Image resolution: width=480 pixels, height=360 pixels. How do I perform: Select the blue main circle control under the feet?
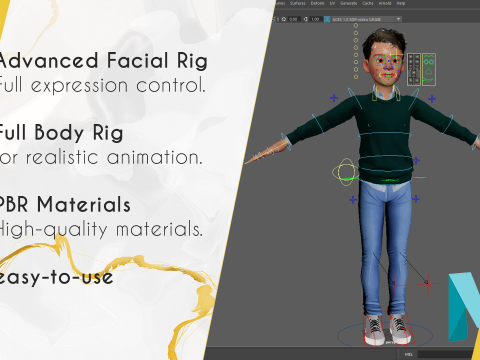point(385,335)
